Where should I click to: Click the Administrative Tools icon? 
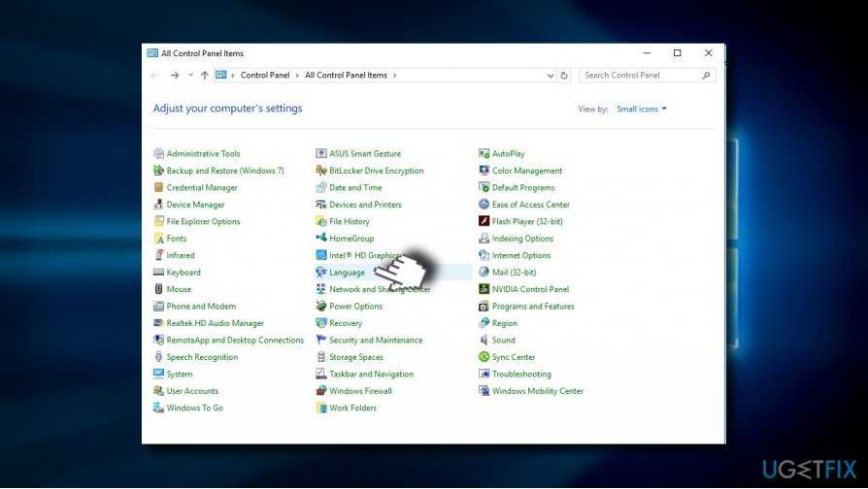159,153
